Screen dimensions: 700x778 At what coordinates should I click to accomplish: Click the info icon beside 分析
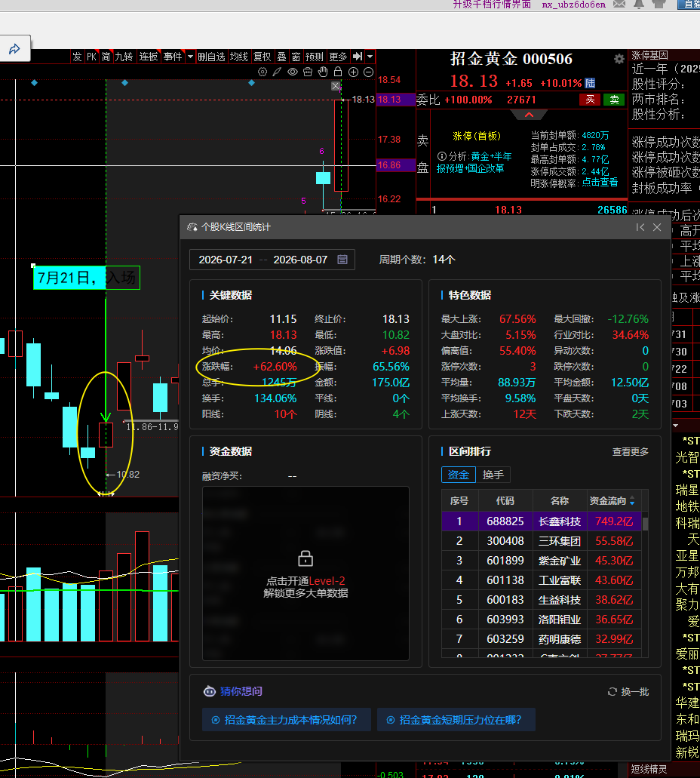pos(441,156)
